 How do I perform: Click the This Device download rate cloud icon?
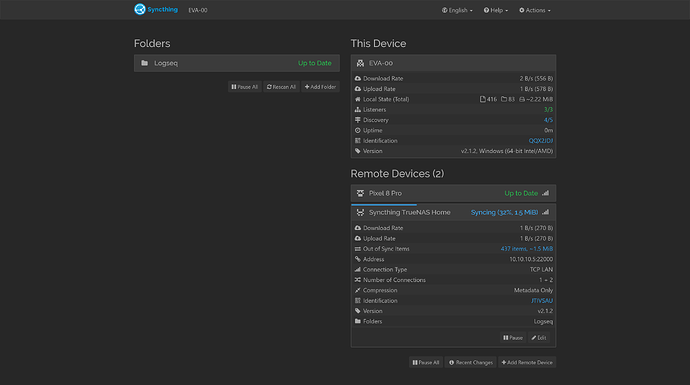[x=358, y=78]
